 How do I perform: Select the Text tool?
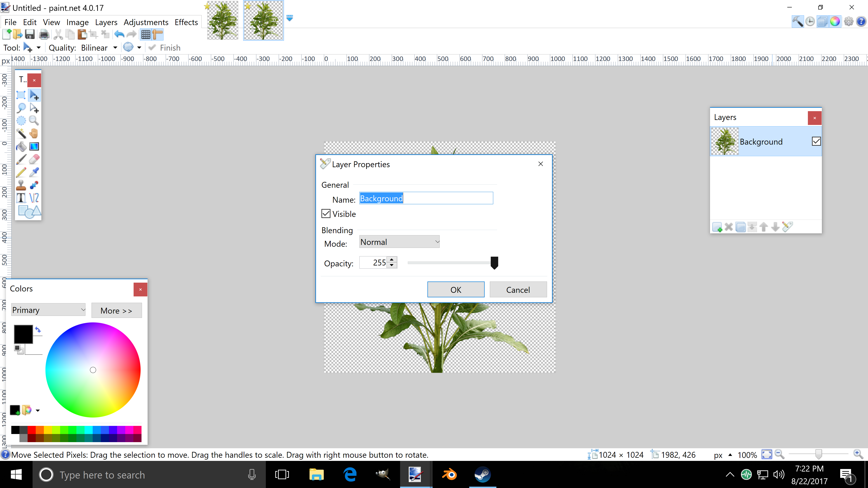[21, 198]
